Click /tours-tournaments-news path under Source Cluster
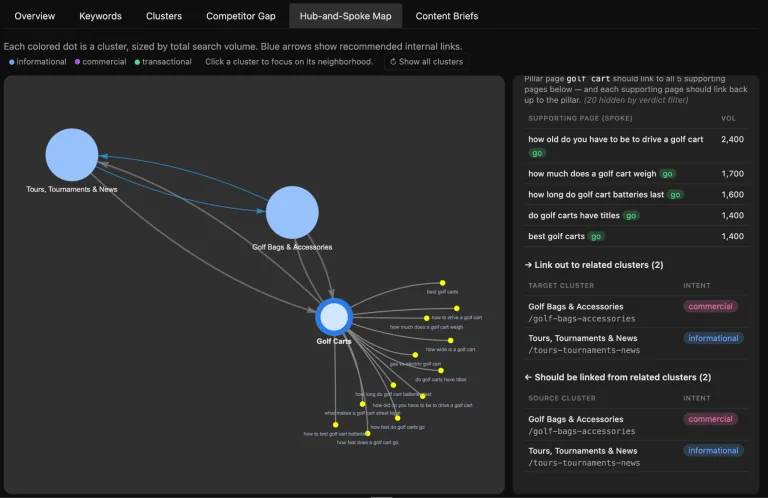This screenshot has height=498, width=768. pos(584,463)
